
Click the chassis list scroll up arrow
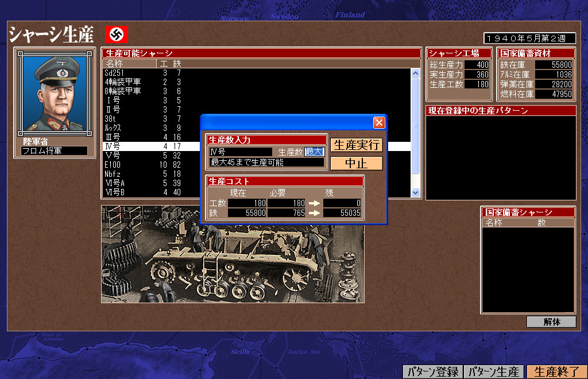(415, 73)
